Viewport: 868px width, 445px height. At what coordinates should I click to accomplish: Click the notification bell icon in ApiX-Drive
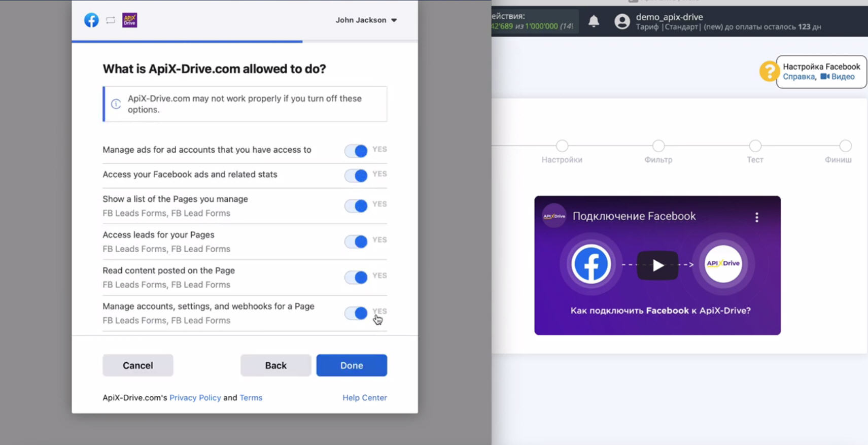click(594, 21)
